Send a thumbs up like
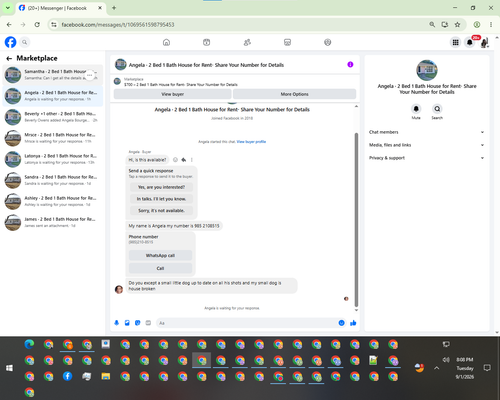Image resolution: width=500 pixels, height=400 pixels. pyautogui.click(x=353, y=323)
